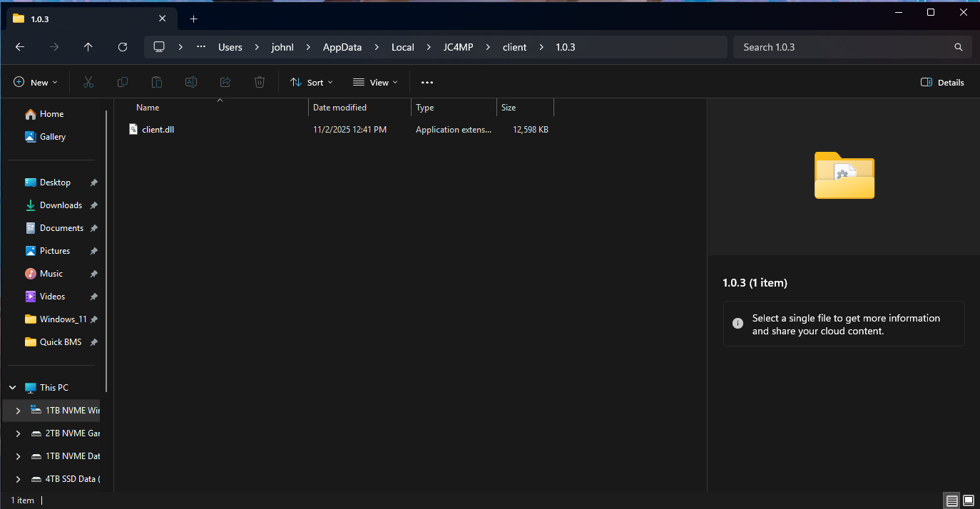Cut the selected item using the scissors icon
Viewport: 980px width, 509px height.
click(88, 82)
